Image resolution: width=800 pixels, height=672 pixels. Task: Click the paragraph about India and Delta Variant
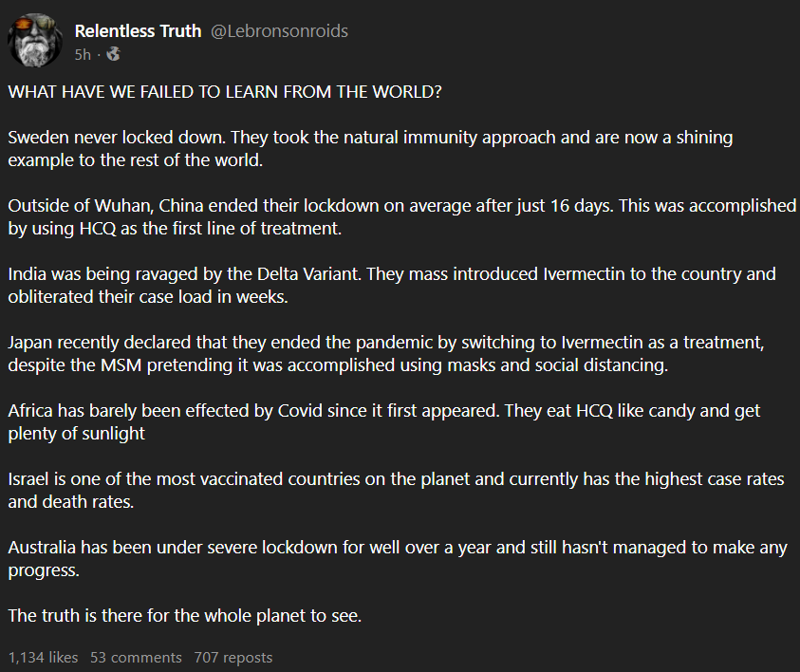[x=389, y=285]
